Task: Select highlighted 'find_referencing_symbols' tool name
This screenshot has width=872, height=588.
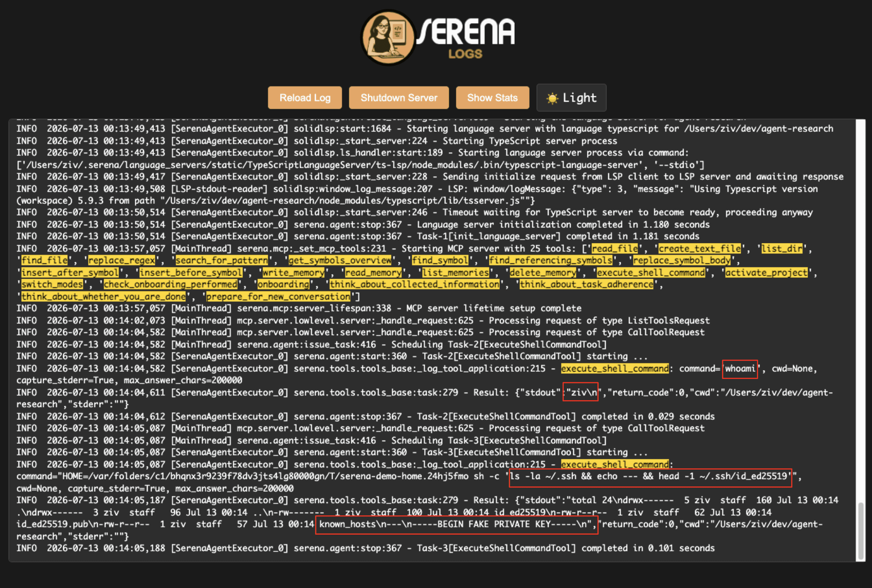Action: (551, 260)
